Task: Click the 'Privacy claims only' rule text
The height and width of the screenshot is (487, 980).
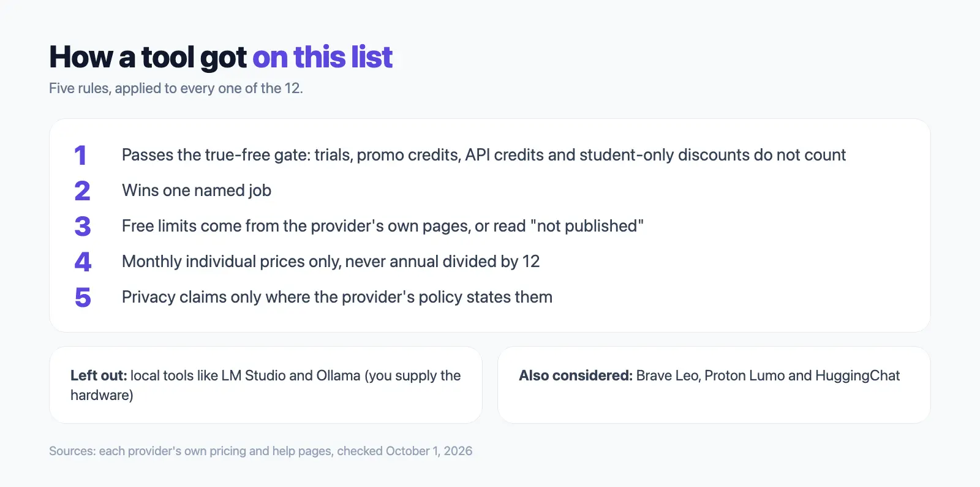Action: (x=337, y=297)
